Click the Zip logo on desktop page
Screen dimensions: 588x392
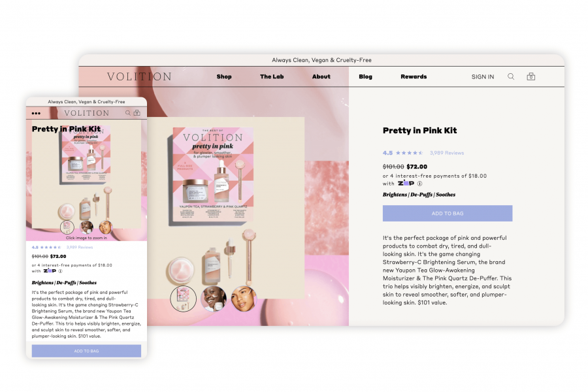tap(406, 184)
